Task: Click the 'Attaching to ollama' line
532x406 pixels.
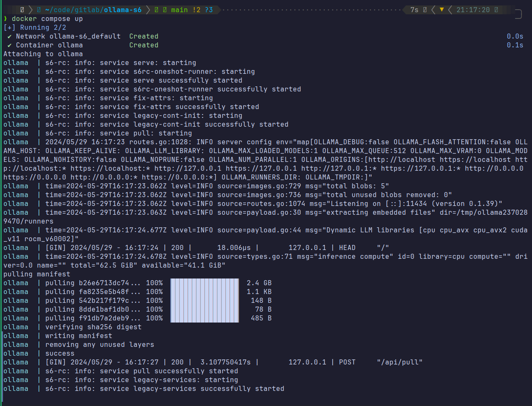Action: click(43, 54)
